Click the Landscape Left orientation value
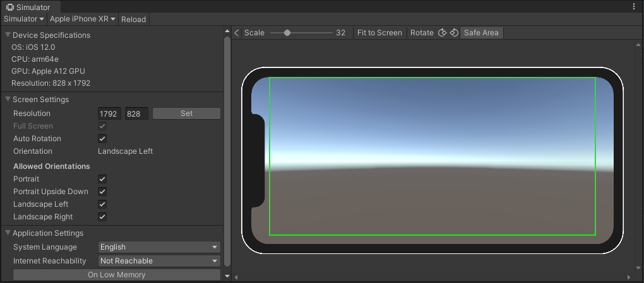The image size is (644, 283). point(125,151)
